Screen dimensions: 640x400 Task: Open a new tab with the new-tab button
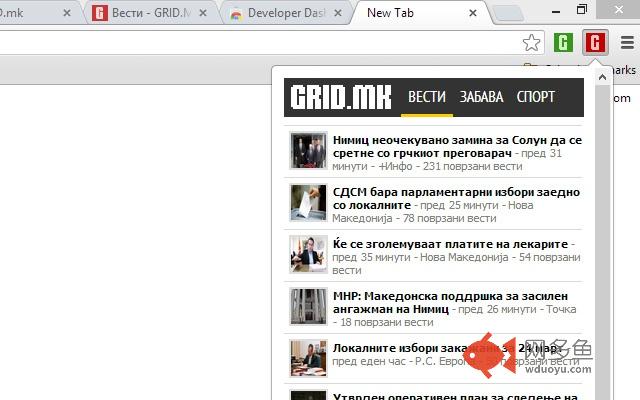click(x=508, y=13)
